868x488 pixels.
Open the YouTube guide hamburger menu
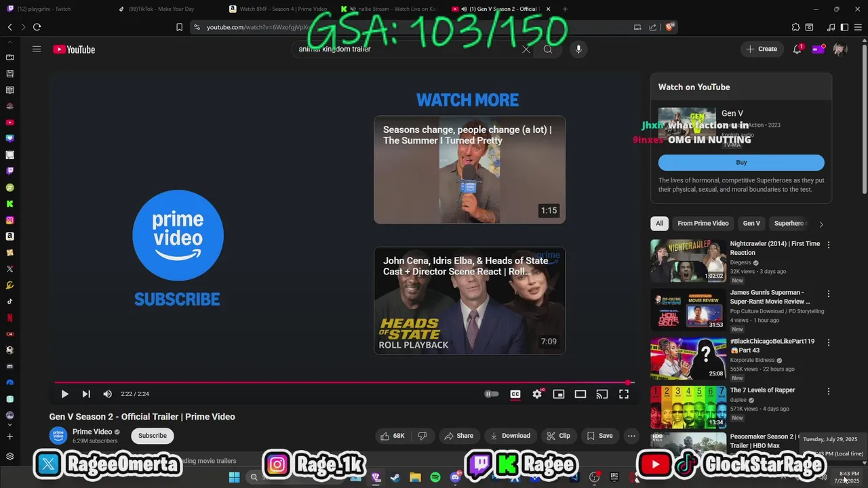(x=37, y=49)
